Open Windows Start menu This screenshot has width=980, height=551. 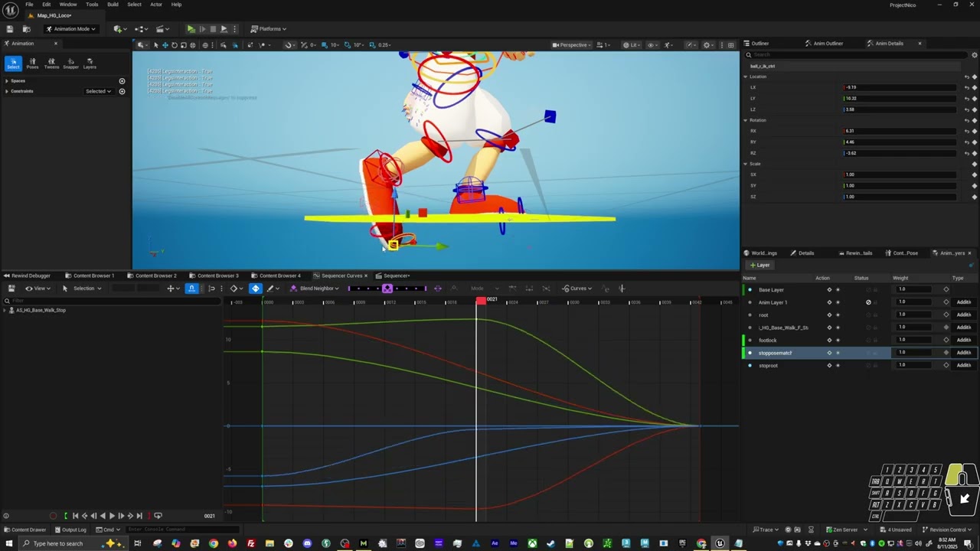pos(8,543)
